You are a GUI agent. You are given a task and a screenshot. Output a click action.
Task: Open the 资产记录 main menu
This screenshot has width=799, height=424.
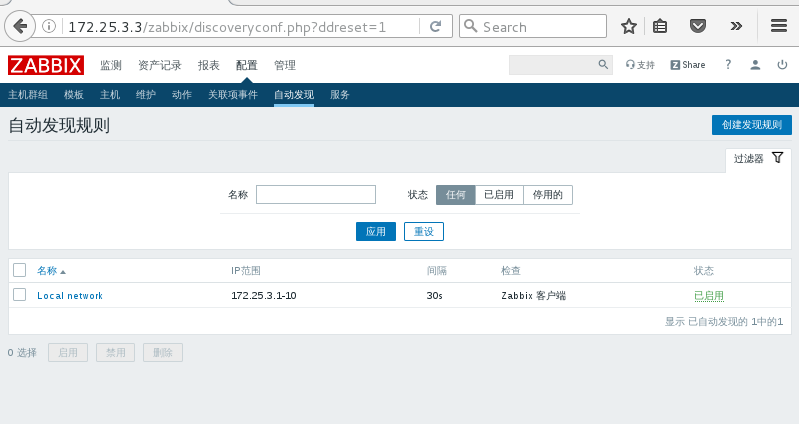coord(159,65)
